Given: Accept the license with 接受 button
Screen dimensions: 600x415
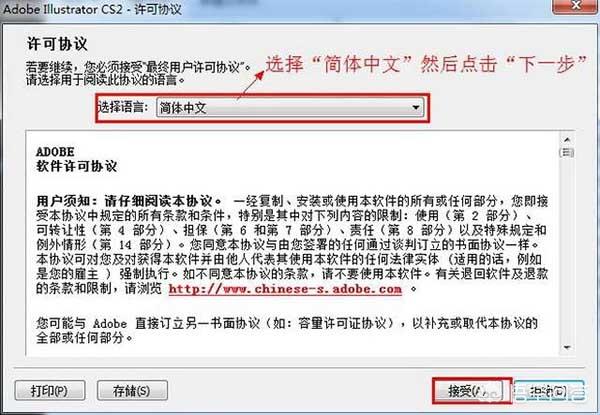Looking at the screenshot, I should [472, 391].
